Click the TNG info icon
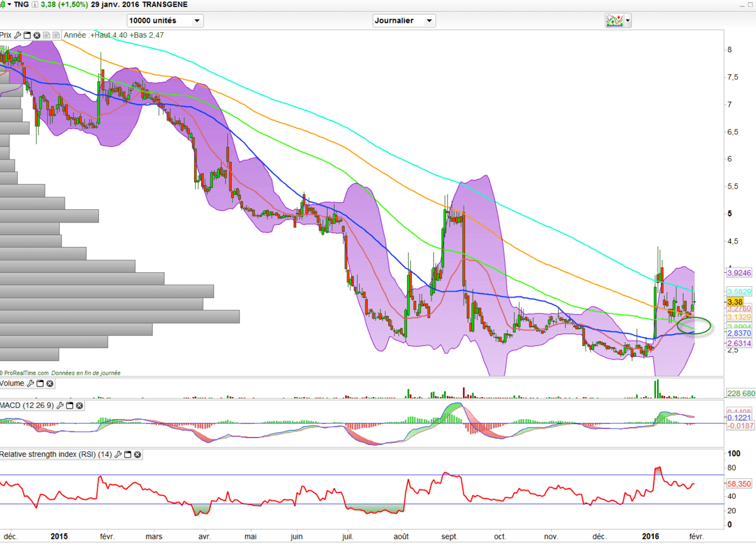The image size is (756, 544). click(x=34, y=4)
